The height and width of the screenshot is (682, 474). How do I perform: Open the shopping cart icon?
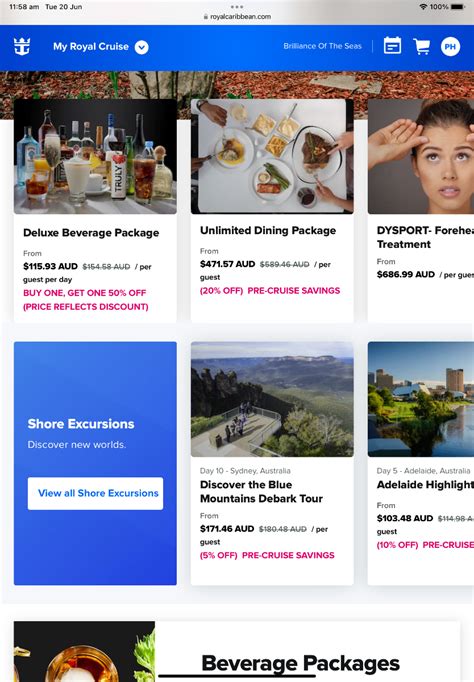point(421,46)
